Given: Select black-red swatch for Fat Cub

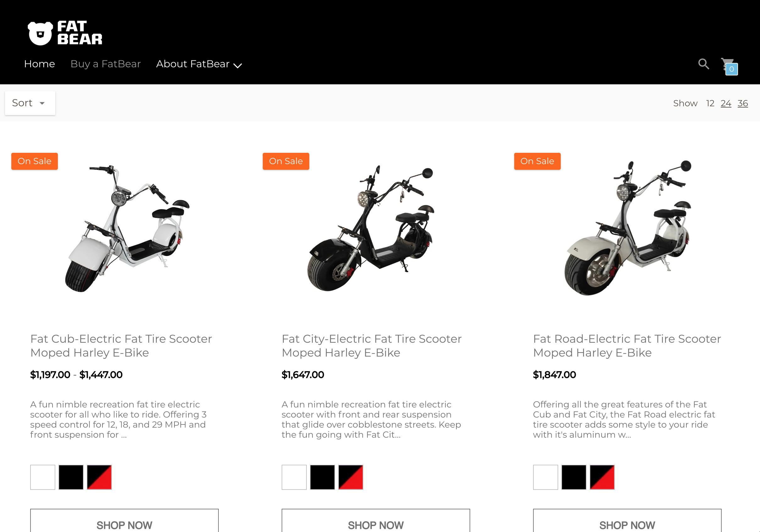Looking at the screenshot, I should pyautogui.click(x=99, y=477).
